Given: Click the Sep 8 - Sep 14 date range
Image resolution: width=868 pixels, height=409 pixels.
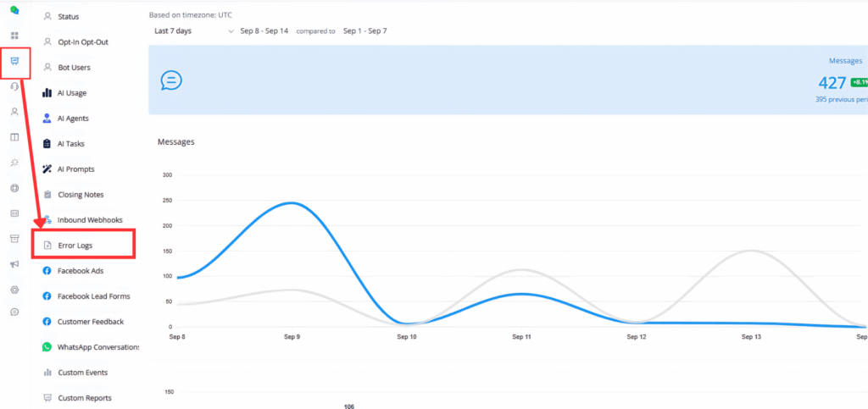Looking at the screenshot, I should (x=265, y=31).
